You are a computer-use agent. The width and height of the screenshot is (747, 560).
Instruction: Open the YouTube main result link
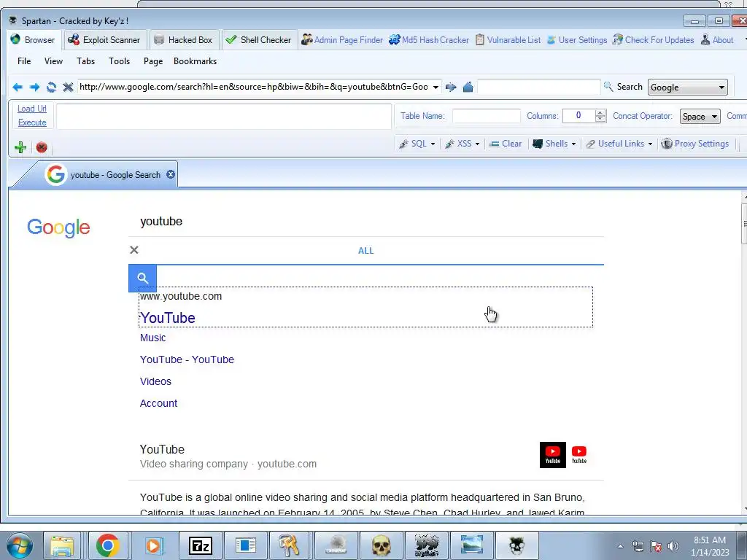pos(168,318)
